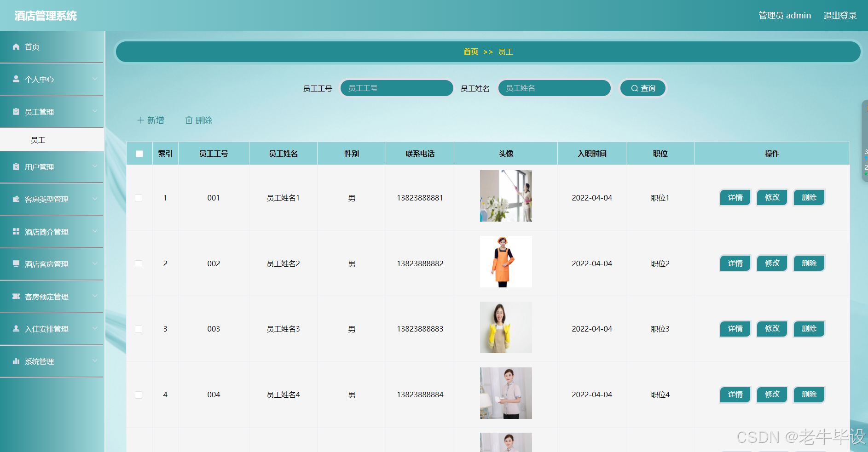Open the 用户管理 sidebar menu

point(52,167)
